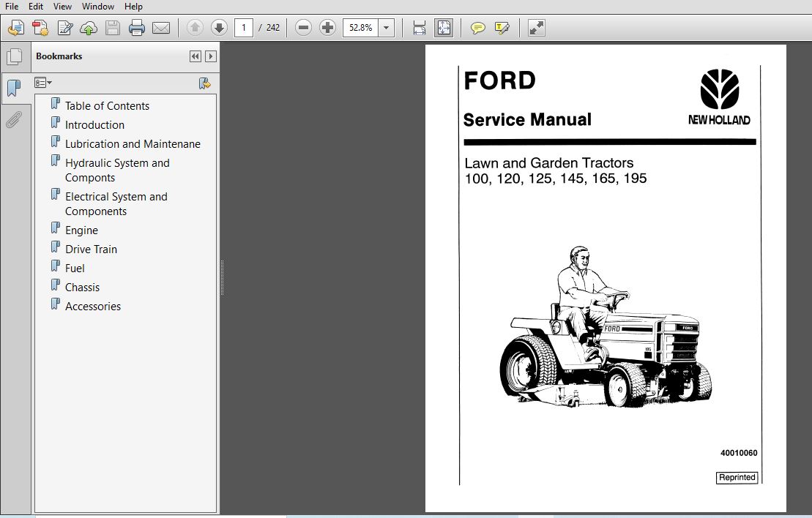Screen dimensions: 812x518
Task: Click the fit one full page icon
Action: point(444,28)
